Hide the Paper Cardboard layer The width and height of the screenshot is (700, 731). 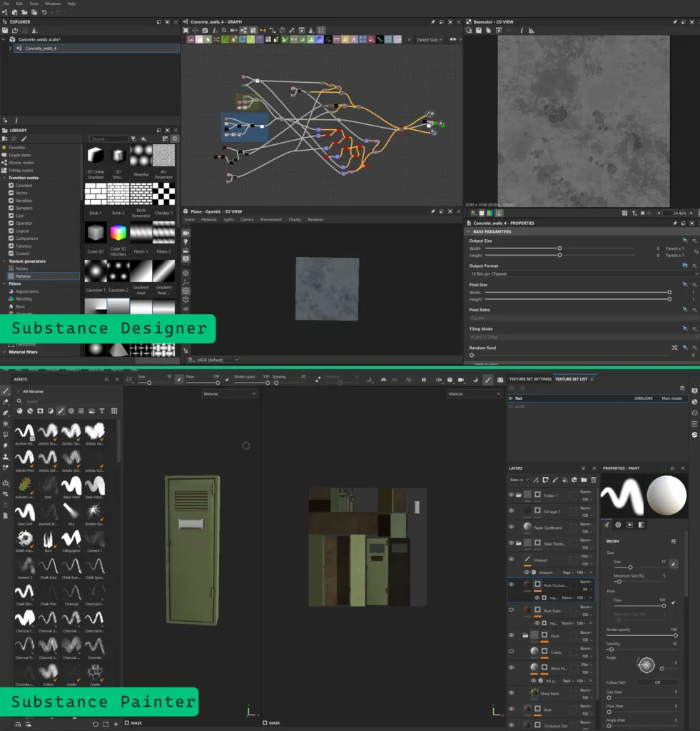click(511, 527)
